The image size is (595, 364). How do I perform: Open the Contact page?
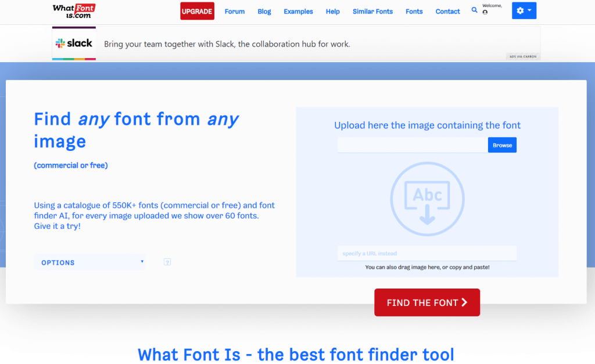pos(447,12)
